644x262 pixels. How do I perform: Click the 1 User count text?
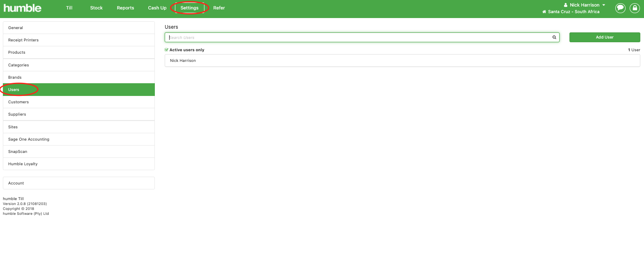click(x=634, y=50)
